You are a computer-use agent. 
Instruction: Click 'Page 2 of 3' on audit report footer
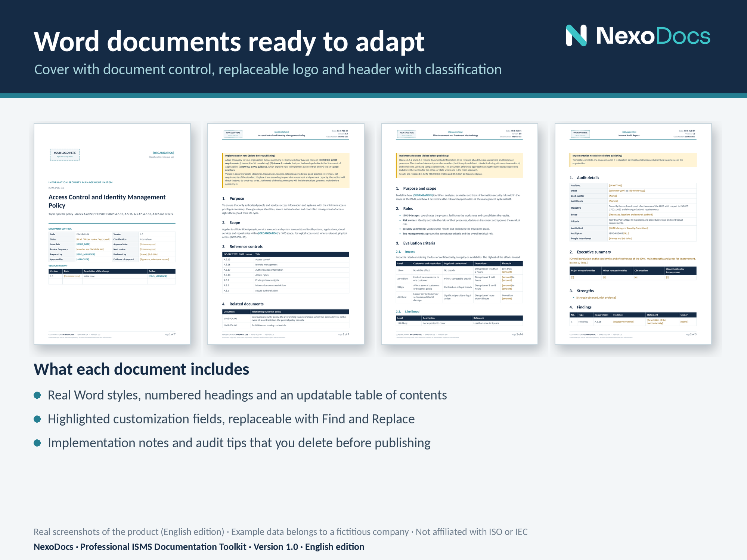(691, 335)
